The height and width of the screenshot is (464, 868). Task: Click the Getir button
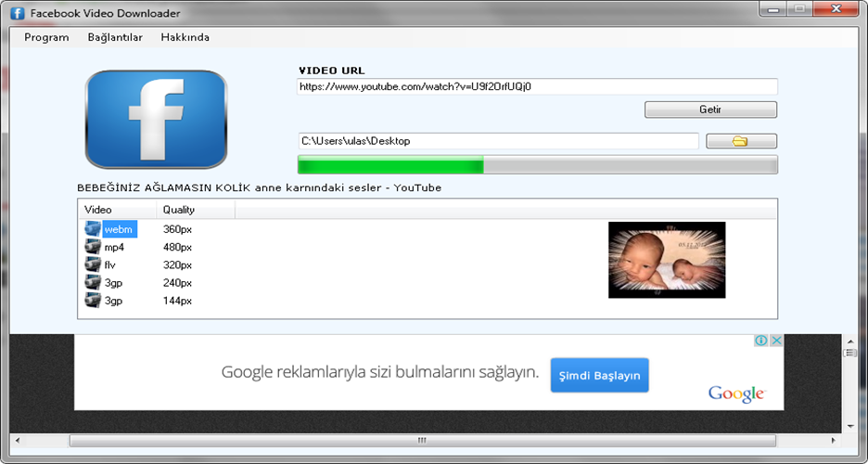pyautogui.click(x=710, y=110)
